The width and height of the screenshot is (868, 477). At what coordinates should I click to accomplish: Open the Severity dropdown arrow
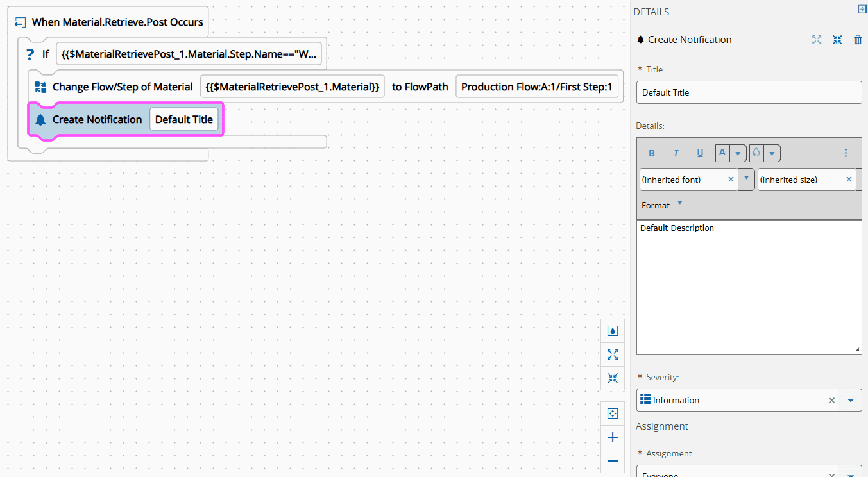point(851,400)
